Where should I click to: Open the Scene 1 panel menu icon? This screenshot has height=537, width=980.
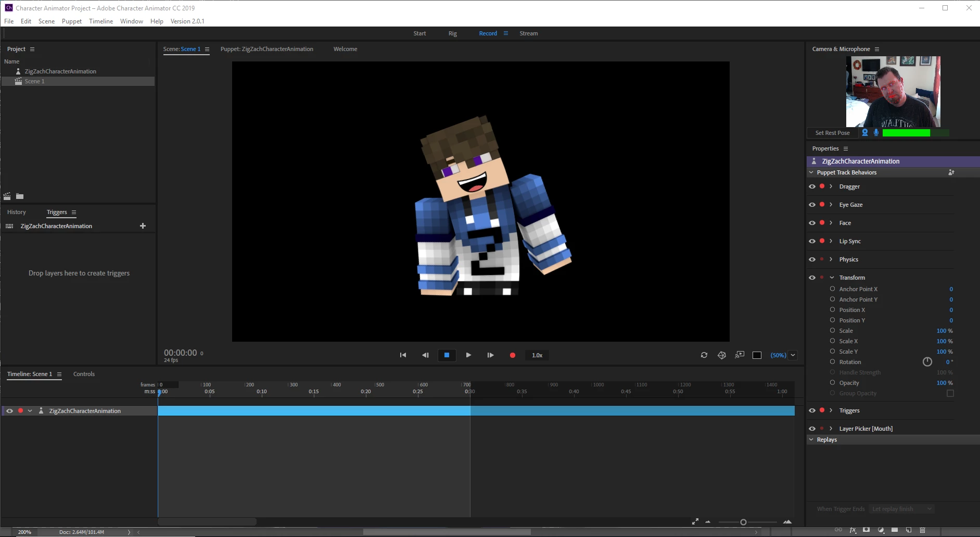coord(207,49)
